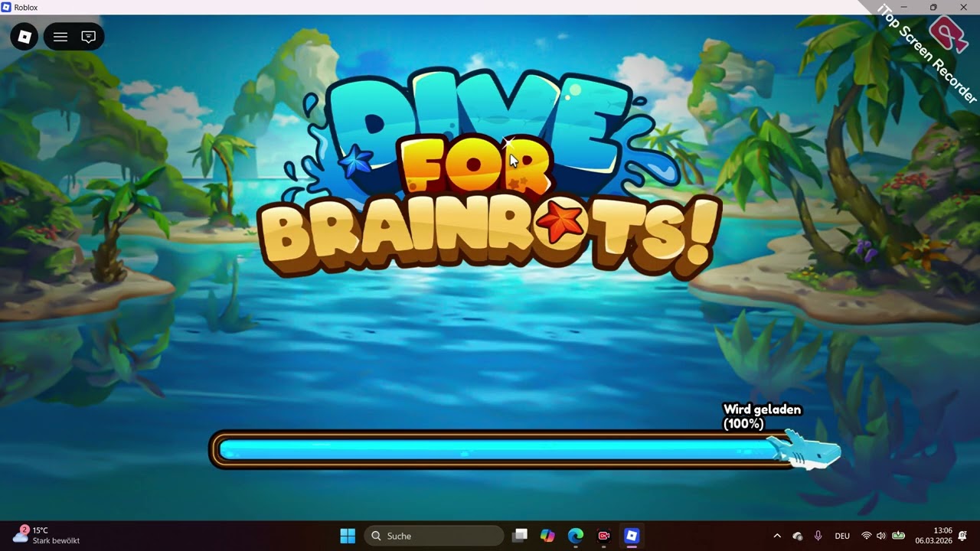Close the Roblox window

point(964,7)
